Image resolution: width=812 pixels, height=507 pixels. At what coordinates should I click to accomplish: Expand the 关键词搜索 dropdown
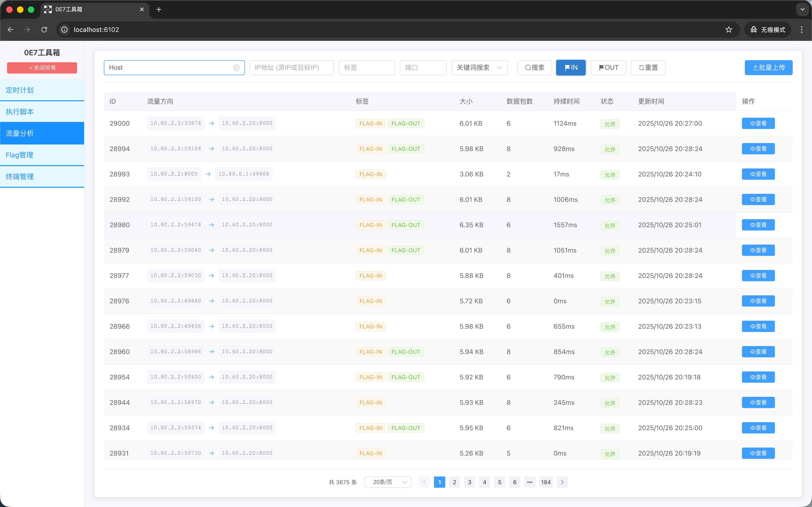[479, 68]
